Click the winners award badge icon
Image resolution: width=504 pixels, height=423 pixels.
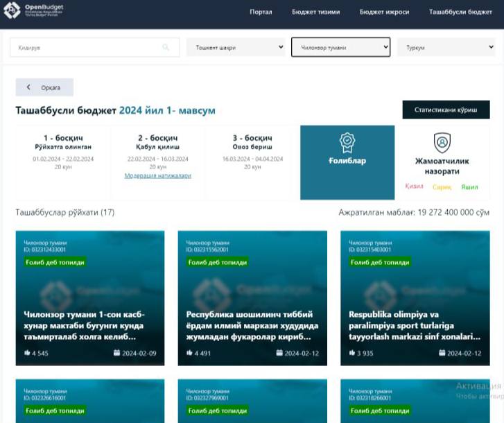pos(347,143)
